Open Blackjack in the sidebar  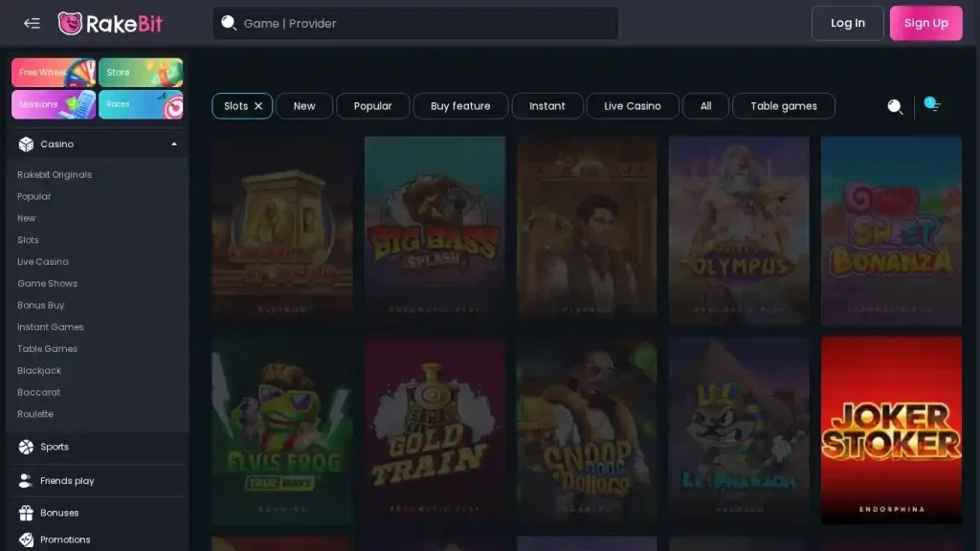point(39,371)
